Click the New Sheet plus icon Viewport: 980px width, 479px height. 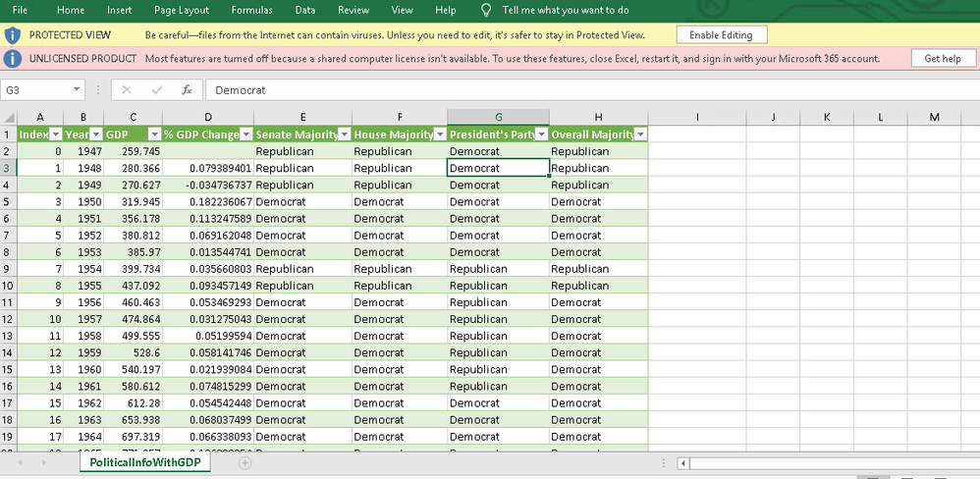[245, 462]
